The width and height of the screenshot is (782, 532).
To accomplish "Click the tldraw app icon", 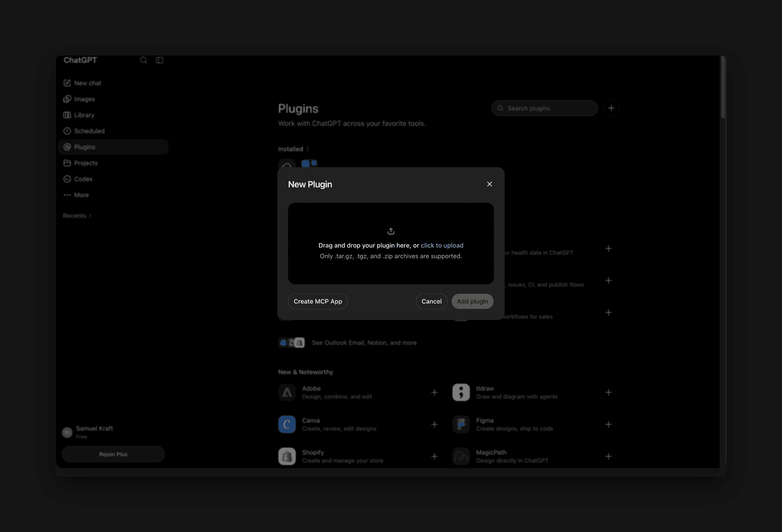I will (x=461, y=392).
